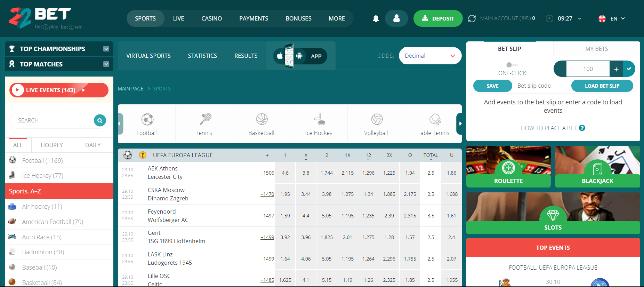Confirm the one-click stake with checkmark

[x=629, y=69]
